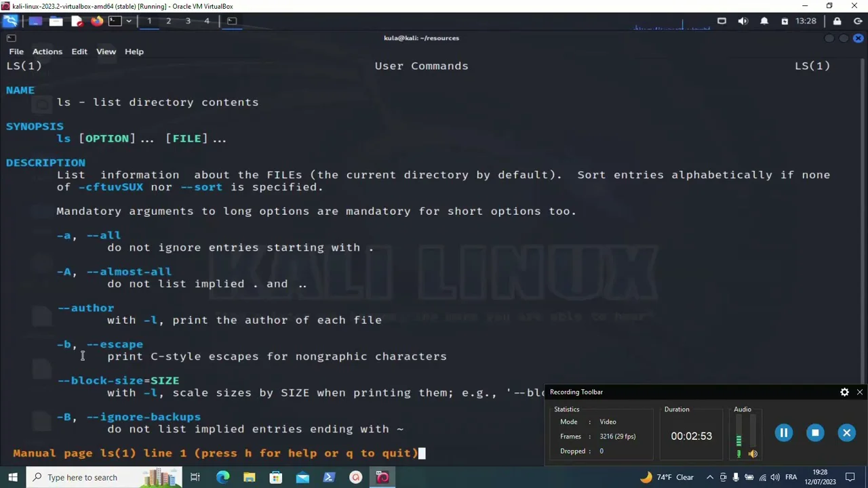Click the Kali panel clock 13:28
This screenshot has width=868, height=488.
click(x=806, y=21)
